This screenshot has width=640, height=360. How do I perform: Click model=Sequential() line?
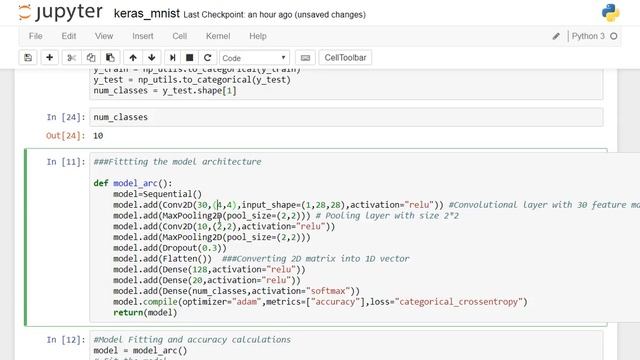click(158, 194)
